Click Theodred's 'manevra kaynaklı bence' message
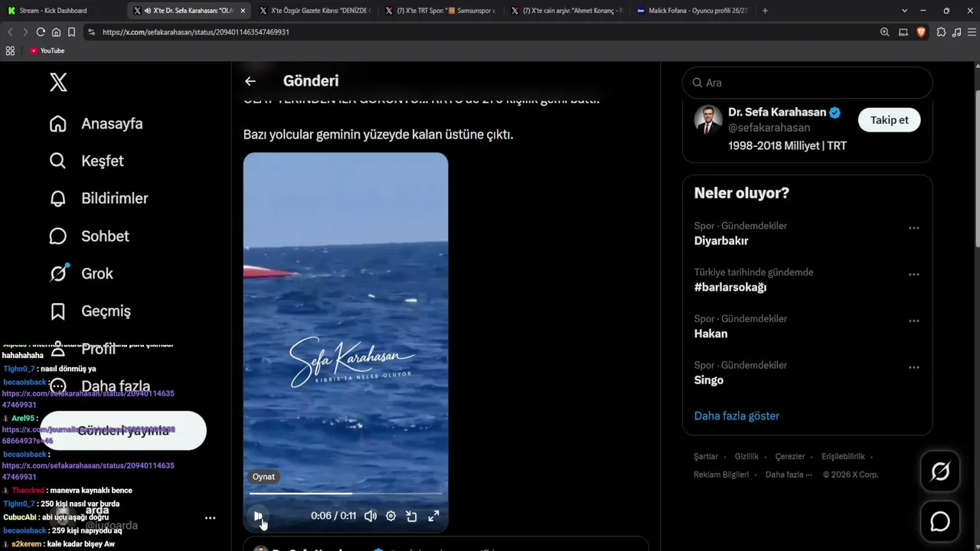980x551 pixels. tap(67, 491)
